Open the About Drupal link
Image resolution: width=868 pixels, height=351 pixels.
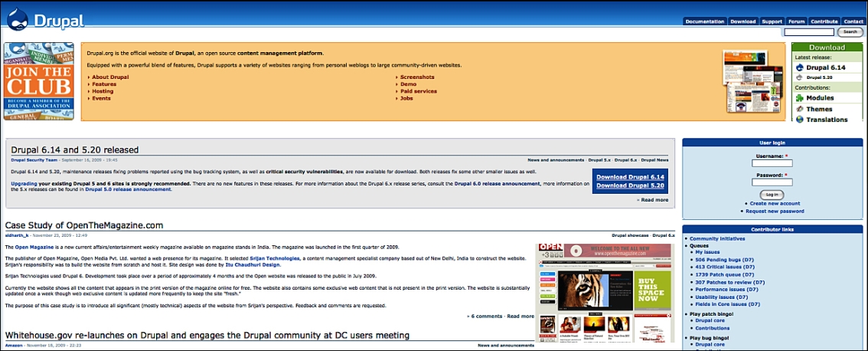(x=110, y=77)
